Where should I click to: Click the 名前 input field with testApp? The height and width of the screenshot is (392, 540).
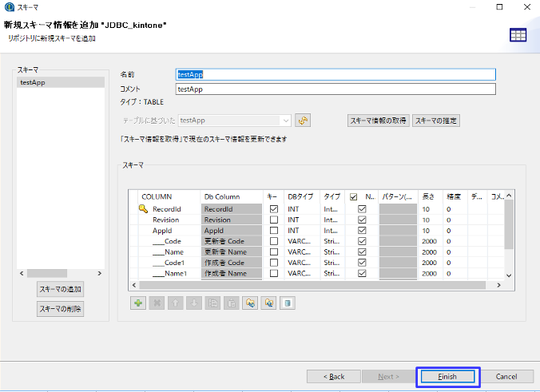coord(336,74)
